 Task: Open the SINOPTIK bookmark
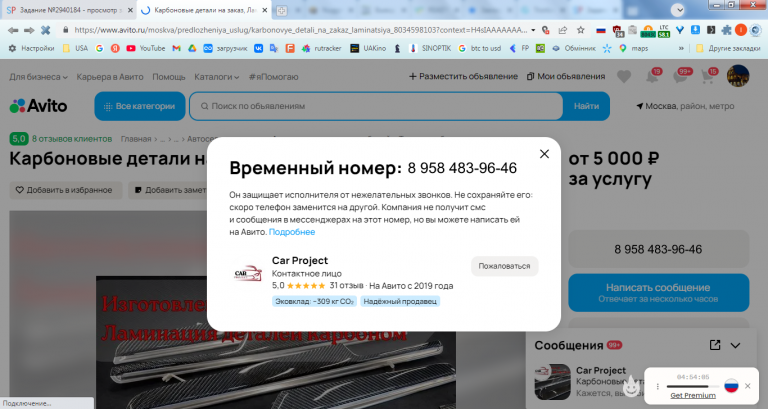click(430, 48)
